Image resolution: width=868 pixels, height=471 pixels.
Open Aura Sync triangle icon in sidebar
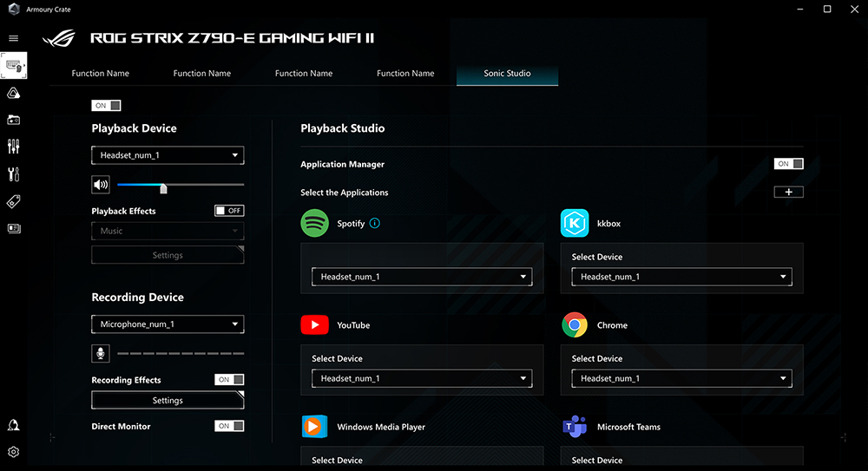pos(13,93)
